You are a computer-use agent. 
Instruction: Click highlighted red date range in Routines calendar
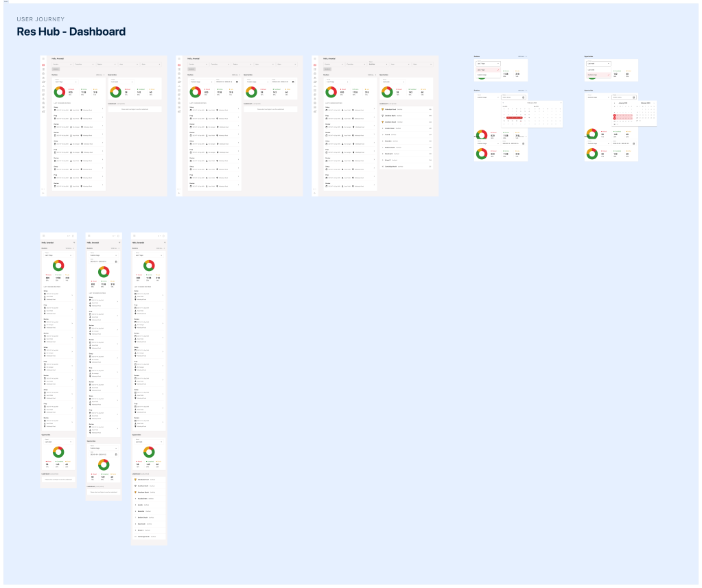coord(513,118)
